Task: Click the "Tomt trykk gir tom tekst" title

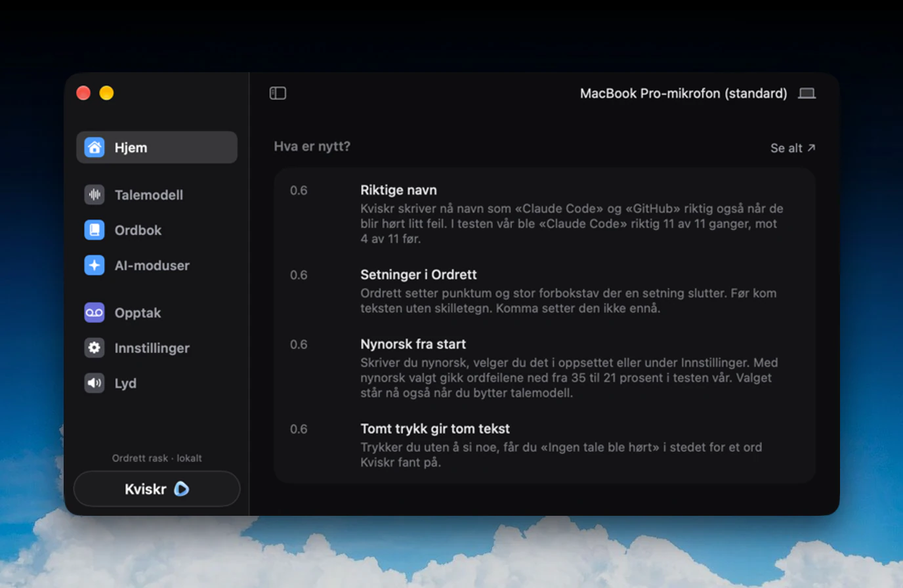Action: click(x=435, y=429)
